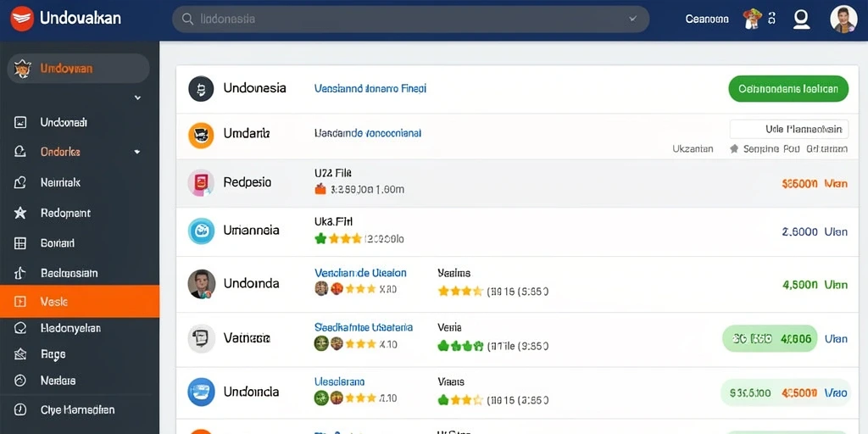Click the price pill in Undoincla row

[786, 393]
